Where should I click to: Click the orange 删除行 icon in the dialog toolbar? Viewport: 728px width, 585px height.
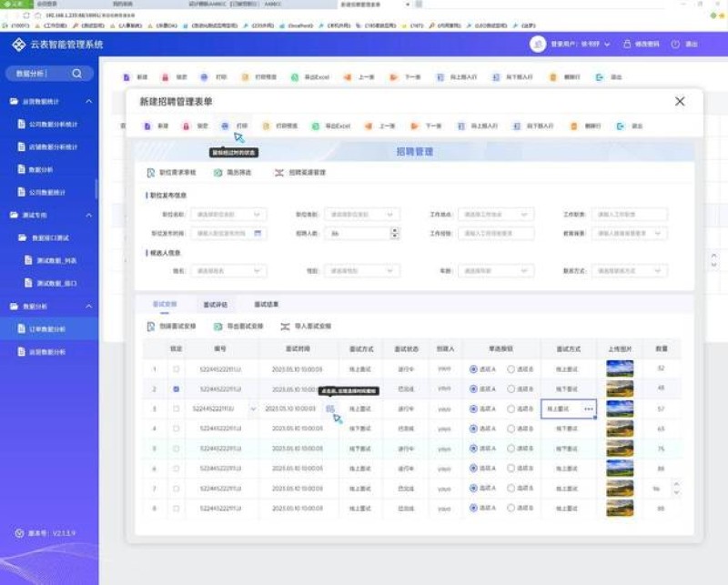click(x=574, y=126)
